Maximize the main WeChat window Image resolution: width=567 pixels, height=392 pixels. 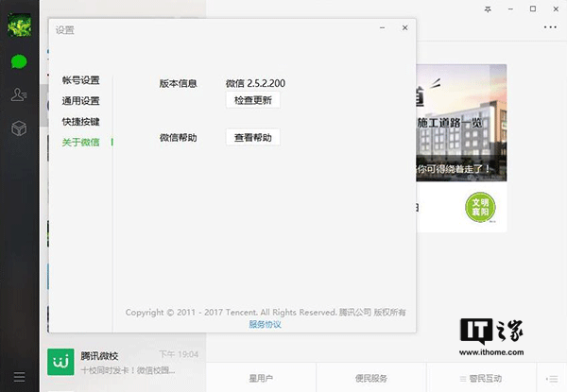(x=533, y=9)
